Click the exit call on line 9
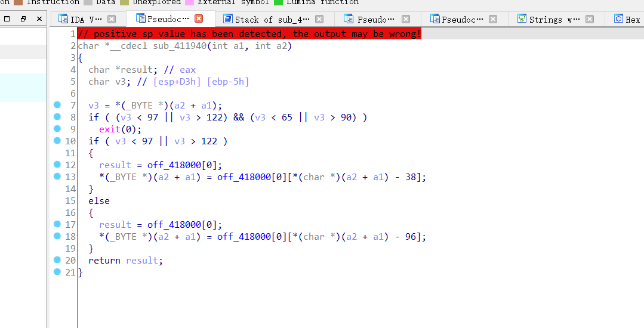 pos(110,129)
